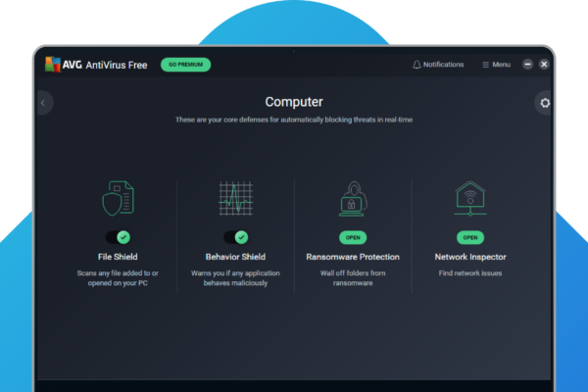Click the Network Inspector house icon

470,199
